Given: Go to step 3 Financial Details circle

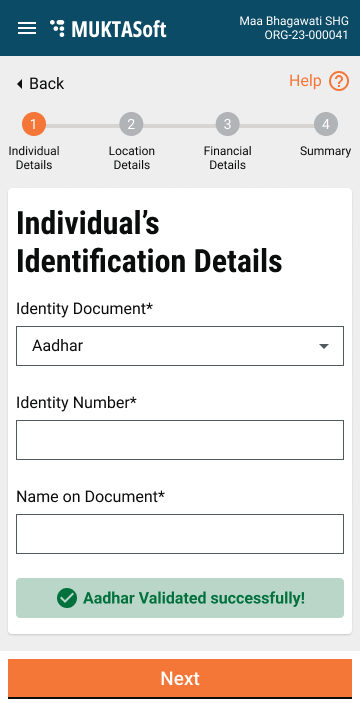Looking at the screenshot, I should click(x=227, y=124).
